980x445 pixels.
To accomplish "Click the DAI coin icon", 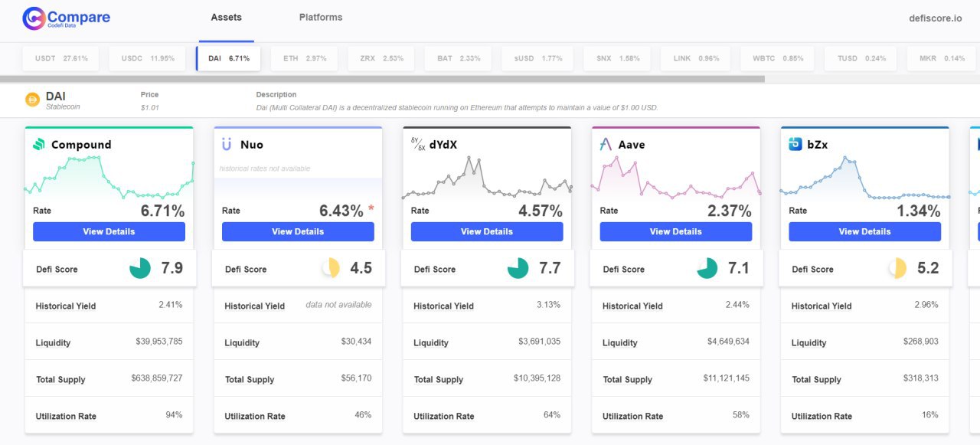I will (x=32, y=99).
